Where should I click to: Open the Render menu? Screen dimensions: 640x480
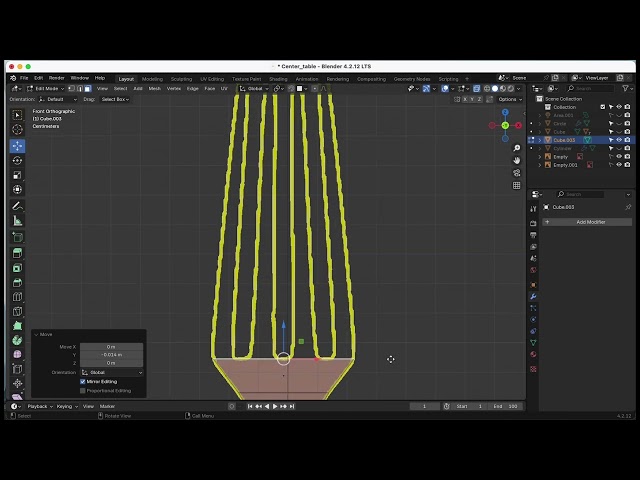(57, 78)
